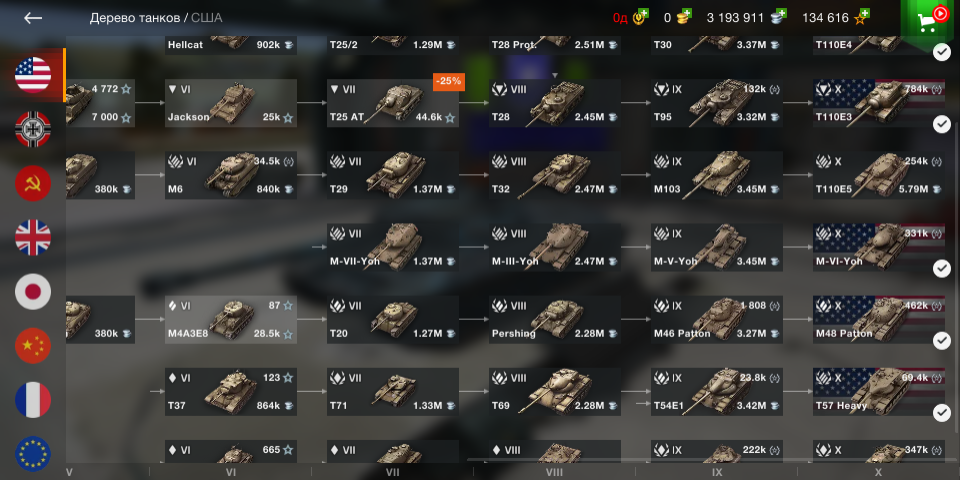Image resolution: width=960 pixels, height=480 pixels.
Task: Expand the T25 AT tank card
Action: pos(392,103)
